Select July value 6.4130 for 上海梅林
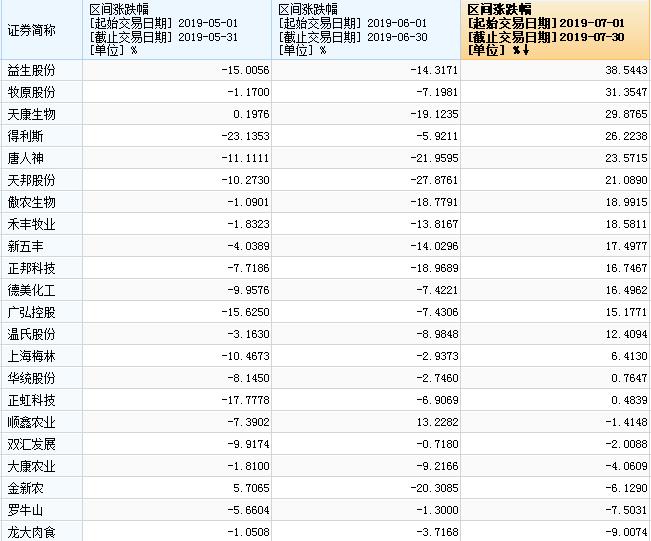 coord(629,356)
